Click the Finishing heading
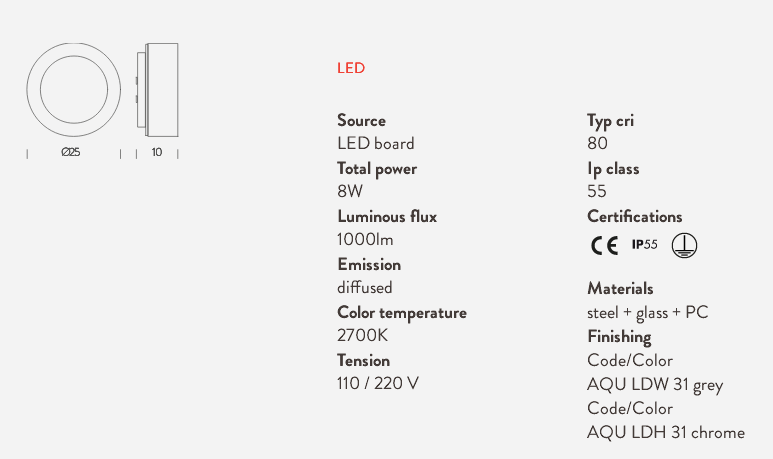 click(x=619, y=337)
